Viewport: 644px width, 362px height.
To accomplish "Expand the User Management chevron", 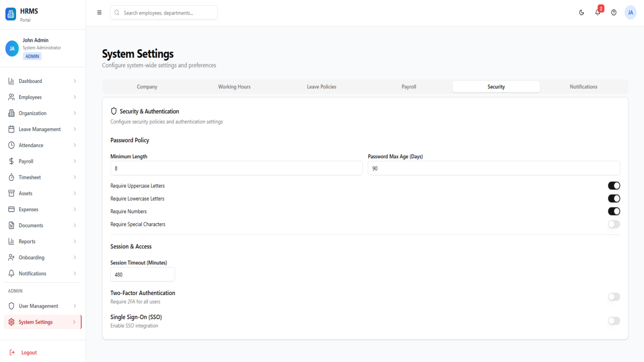I will pos(74,306).
